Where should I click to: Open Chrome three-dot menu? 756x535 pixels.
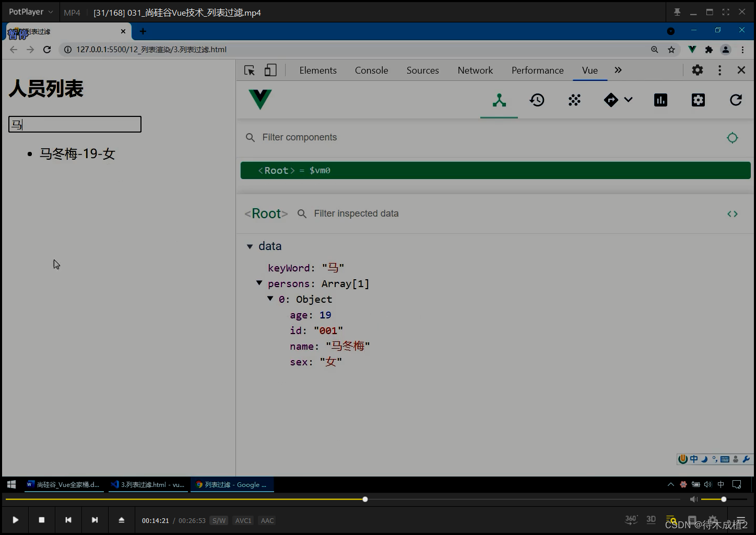[742, 50]
